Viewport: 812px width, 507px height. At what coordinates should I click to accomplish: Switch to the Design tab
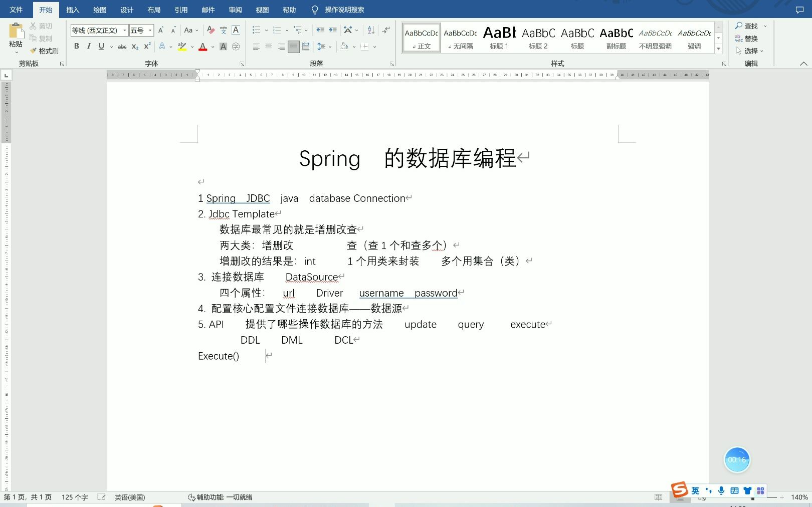click(127, 10)
